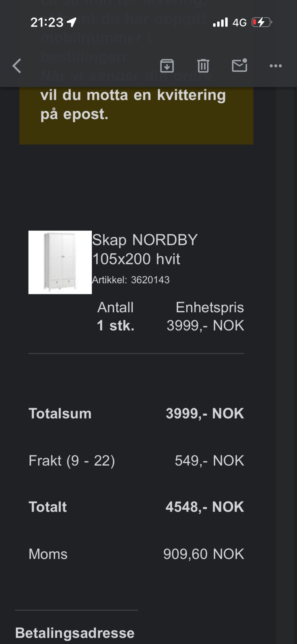Screen dimensions: 297x644
Task: Select the Skap NORDBY 105x200 hvit title
Action: point(145,249)
